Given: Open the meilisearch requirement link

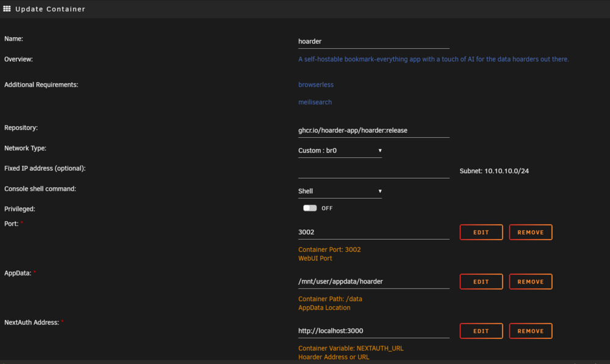Looking at the screenshot, I should coord(315,102).
